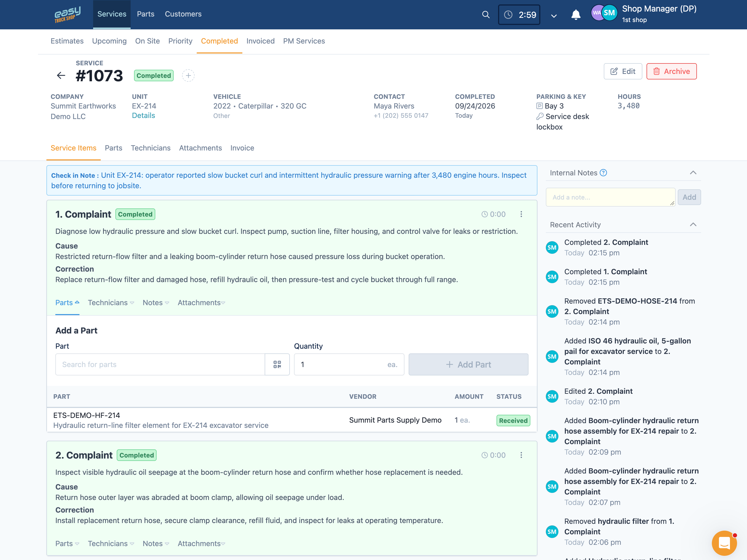Click the Edit button
This screenshot has height=560, width=747.
pyautogui.click(x=623, y=71)
